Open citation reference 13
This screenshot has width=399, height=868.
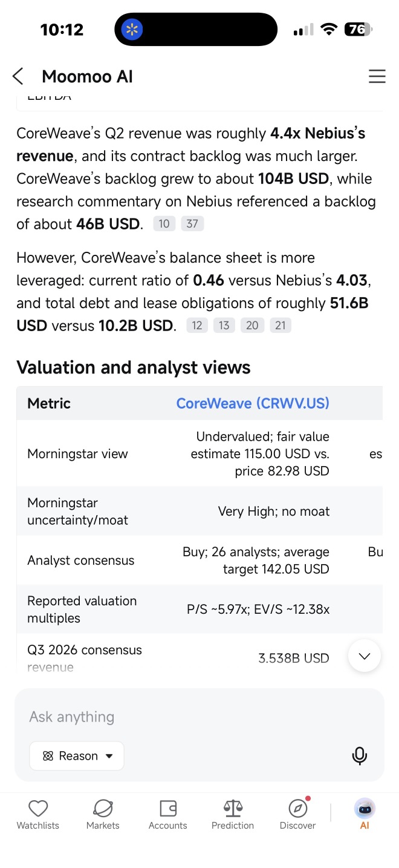click(224, 326)
